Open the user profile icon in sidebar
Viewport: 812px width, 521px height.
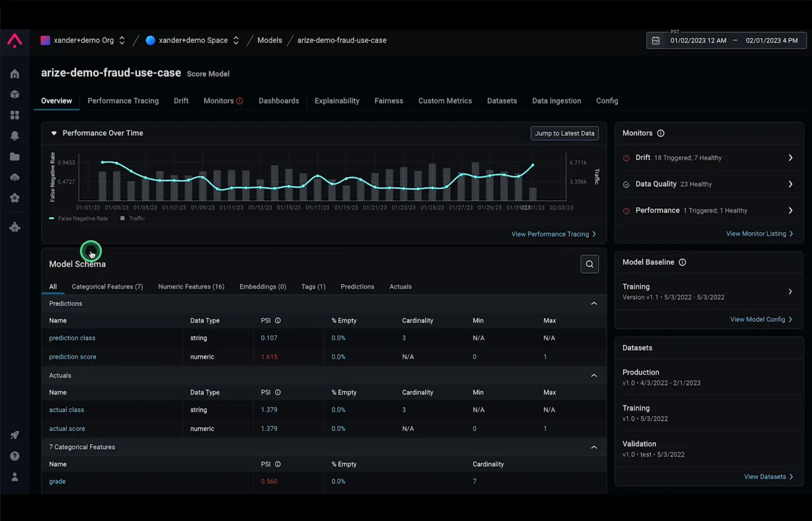tap(15, 477)
